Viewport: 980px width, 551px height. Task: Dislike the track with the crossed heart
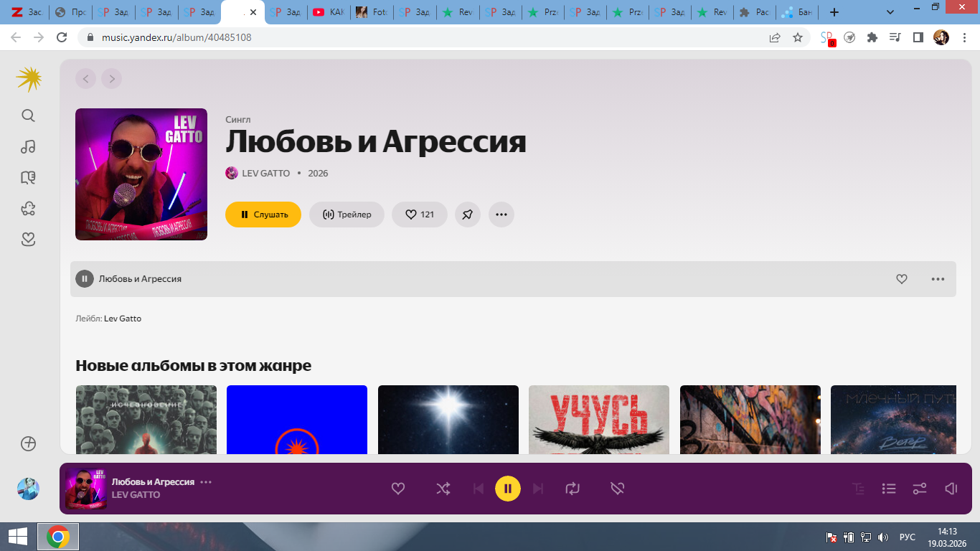617,489
